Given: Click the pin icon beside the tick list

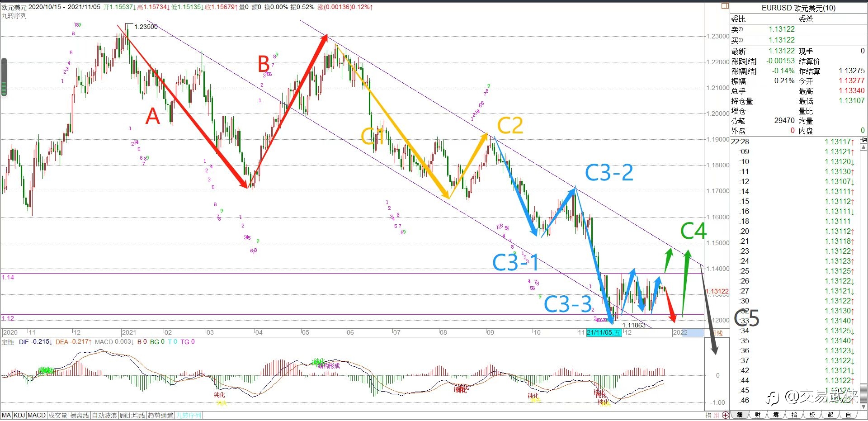Looking at the screenshot, I should click(x=863, y=141).
